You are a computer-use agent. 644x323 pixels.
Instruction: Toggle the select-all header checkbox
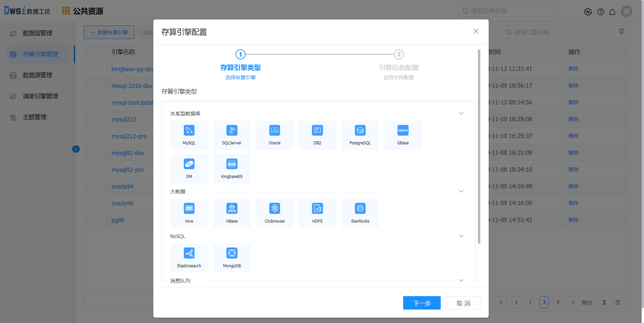click(x=96, y=52)
